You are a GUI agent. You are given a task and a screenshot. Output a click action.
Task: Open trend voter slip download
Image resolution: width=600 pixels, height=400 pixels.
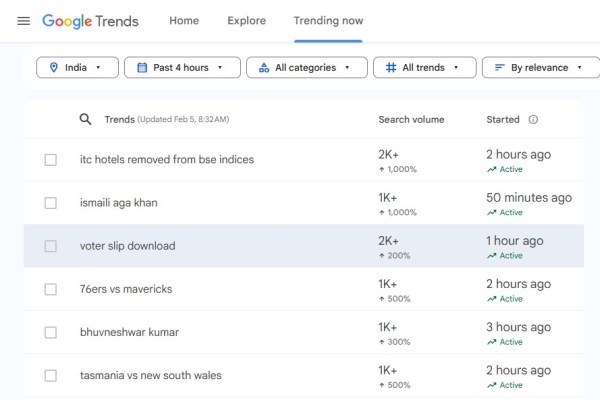click(x=127, y=246)
